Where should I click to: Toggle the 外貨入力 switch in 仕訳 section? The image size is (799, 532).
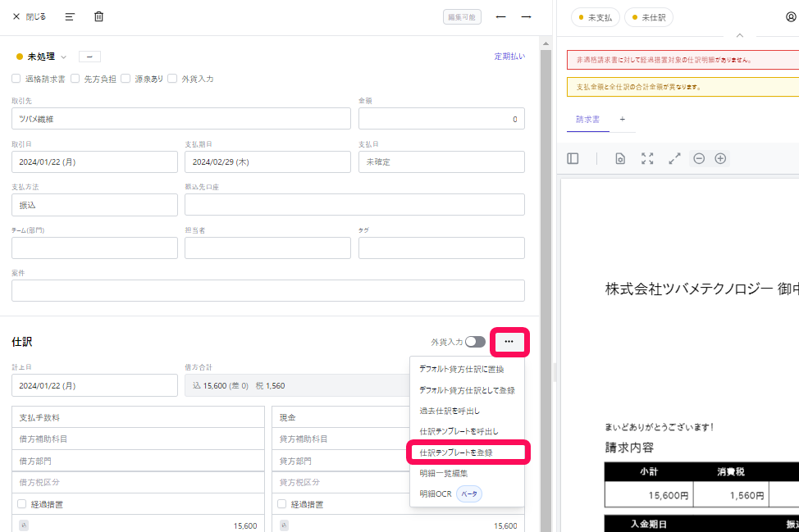(475, 342)
